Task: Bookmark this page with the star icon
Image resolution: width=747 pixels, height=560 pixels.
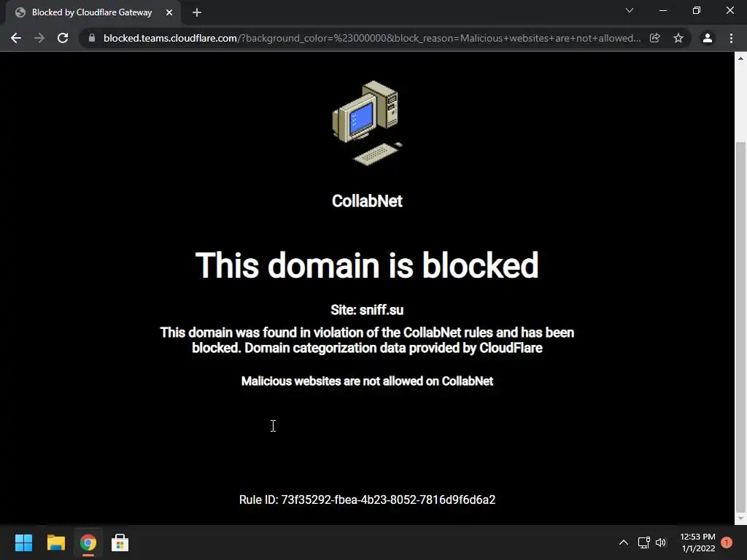Action: coord(678,38)
